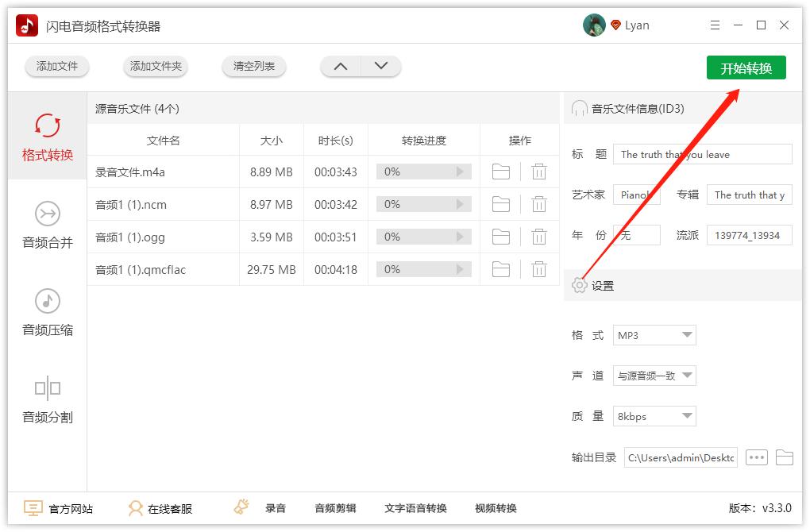Click the 艺术家 input field
The width and height of the screenshot is (810, 532).
[636, 195]
